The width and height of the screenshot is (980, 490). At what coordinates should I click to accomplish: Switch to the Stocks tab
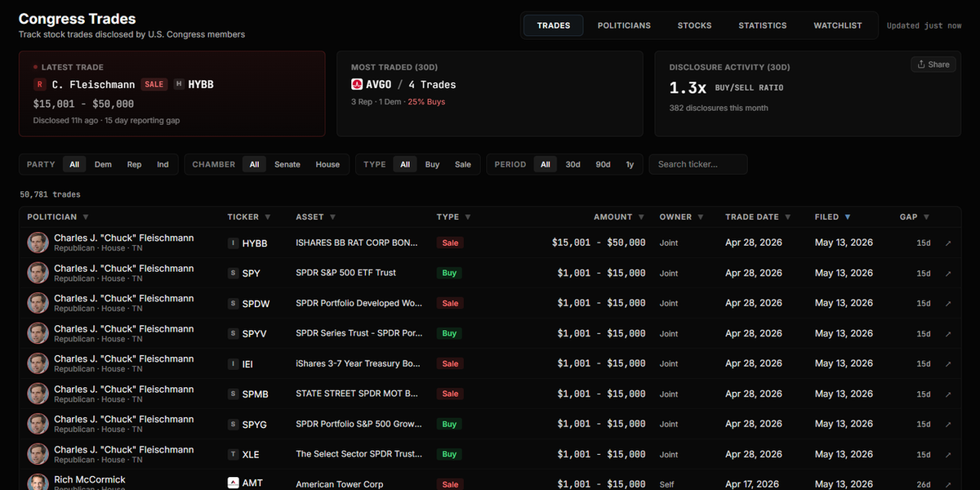pos(694,25)
